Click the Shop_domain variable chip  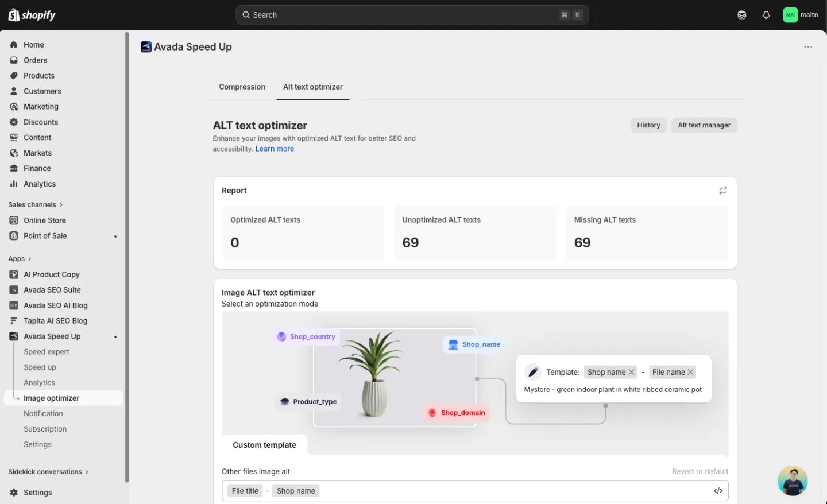click(457, 413)
